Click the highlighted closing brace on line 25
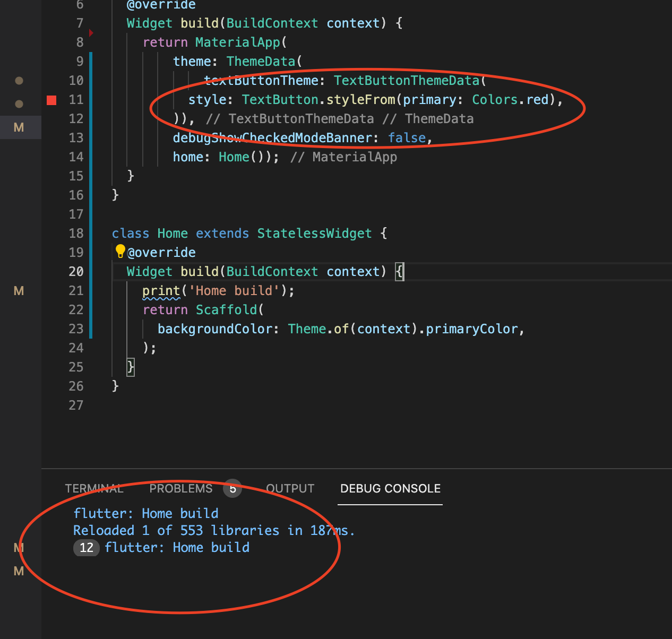 [x=131, y=367]
